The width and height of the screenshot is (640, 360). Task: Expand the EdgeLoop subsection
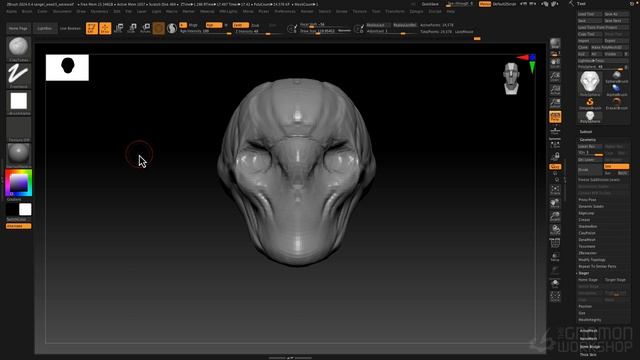586,213
